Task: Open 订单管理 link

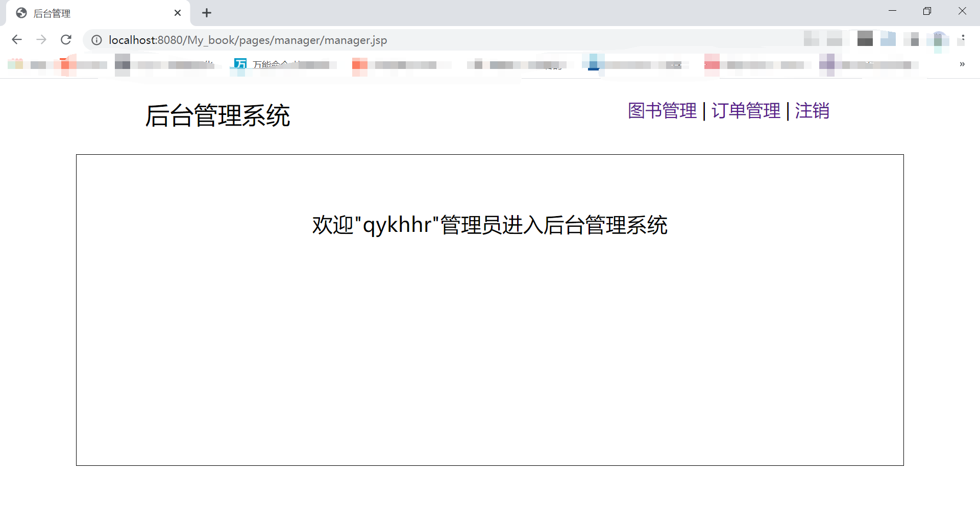Action: click(x=746, y=111)
